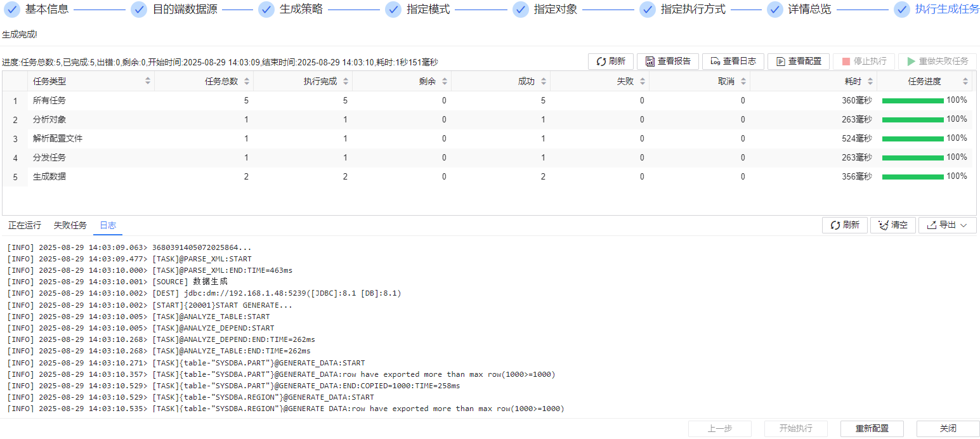Open 查看报告 report button
This screenshot has height=439, width=980.
668,62
